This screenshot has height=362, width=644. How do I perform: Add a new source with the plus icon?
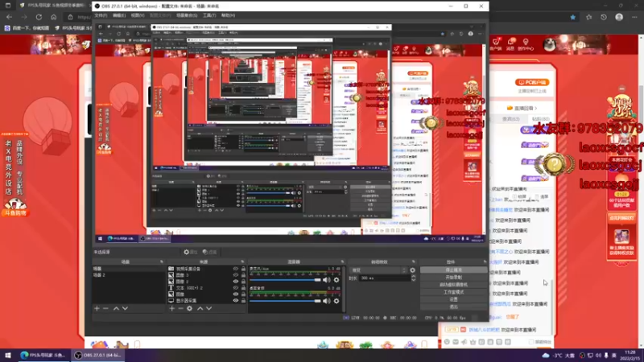click(x=171, y=308)
